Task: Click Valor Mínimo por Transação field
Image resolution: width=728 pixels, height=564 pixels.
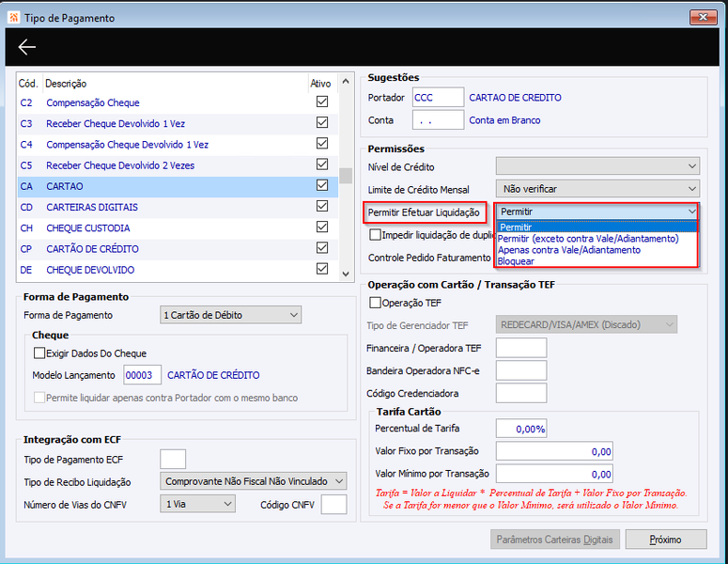Action: tap(554, 474)
